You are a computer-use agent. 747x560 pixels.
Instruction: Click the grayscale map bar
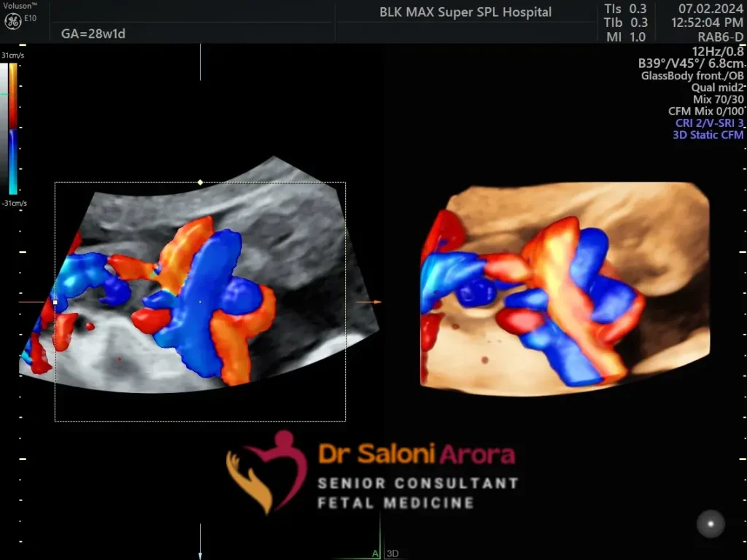(x=4, y=129)
